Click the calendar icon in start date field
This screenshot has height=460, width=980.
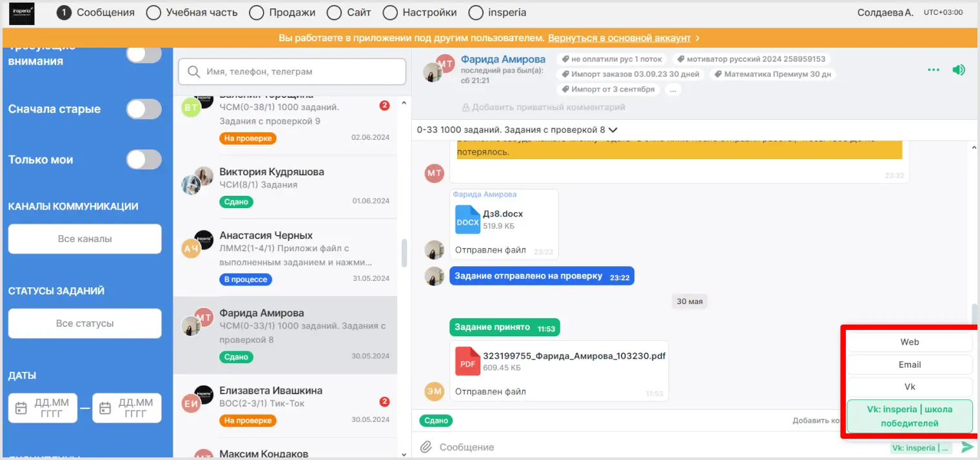coord(21,408)
